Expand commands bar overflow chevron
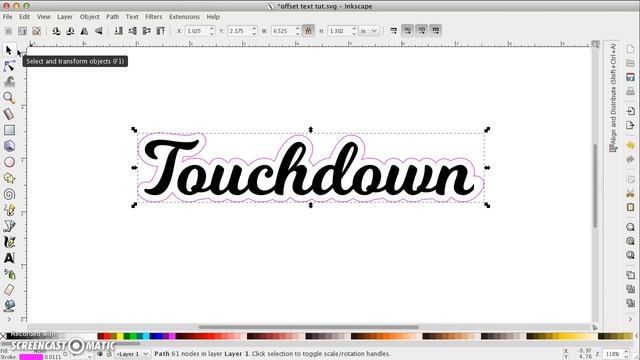640x360 pixels. [x=630, y=319]
